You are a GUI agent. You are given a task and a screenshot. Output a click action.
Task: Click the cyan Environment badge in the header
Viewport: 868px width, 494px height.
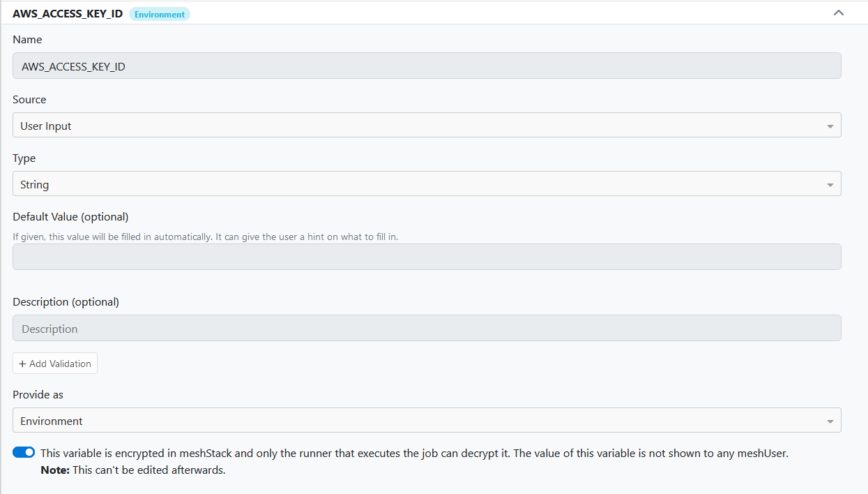point(160,14)
